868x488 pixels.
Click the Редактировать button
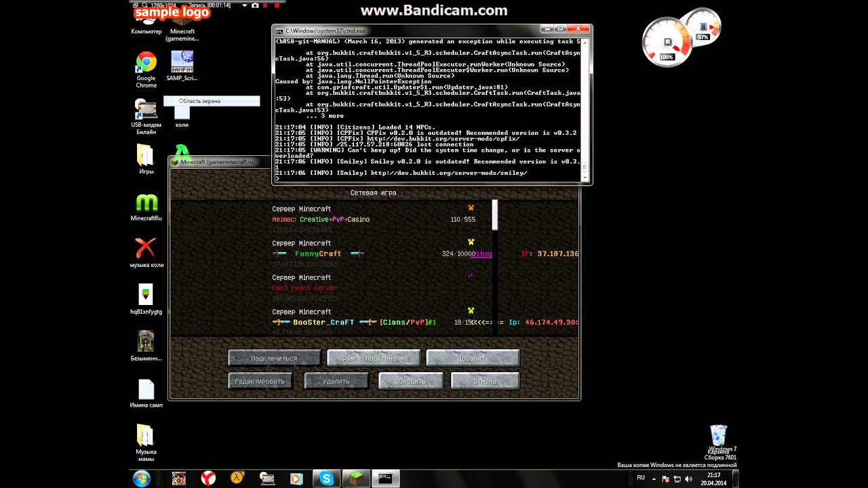coord(260,381)
